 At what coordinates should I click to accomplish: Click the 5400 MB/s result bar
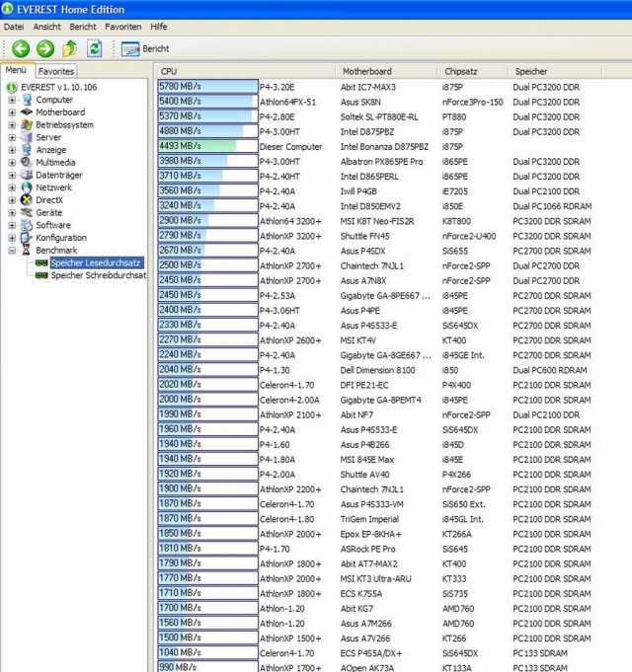pyautogui.click(x=208, y=102)
